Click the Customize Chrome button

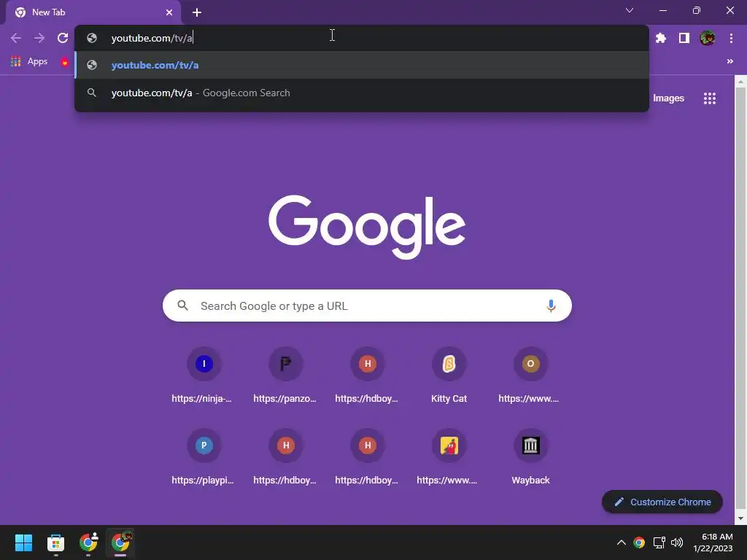point(662,502)
